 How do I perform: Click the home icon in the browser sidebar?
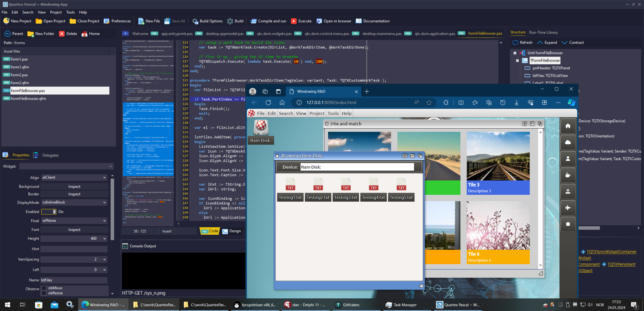(x=568, y=126)
